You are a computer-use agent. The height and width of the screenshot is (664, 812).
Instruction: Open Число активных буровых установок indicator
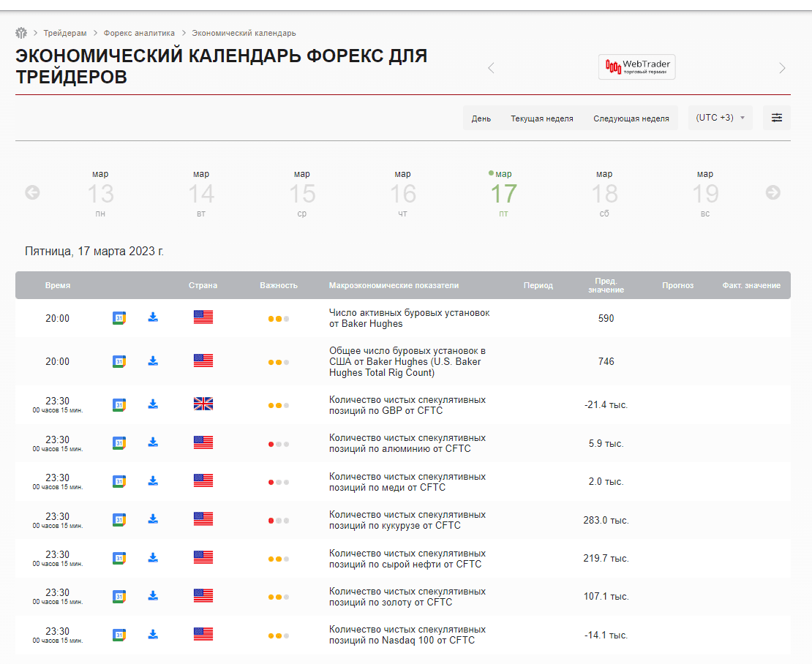click(x=409, y=318)
